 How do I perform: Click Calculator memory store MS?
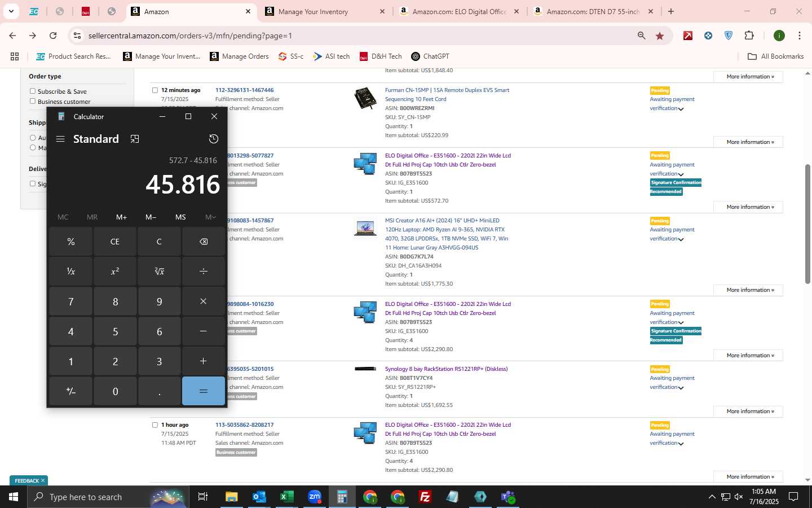coord(180,217)
